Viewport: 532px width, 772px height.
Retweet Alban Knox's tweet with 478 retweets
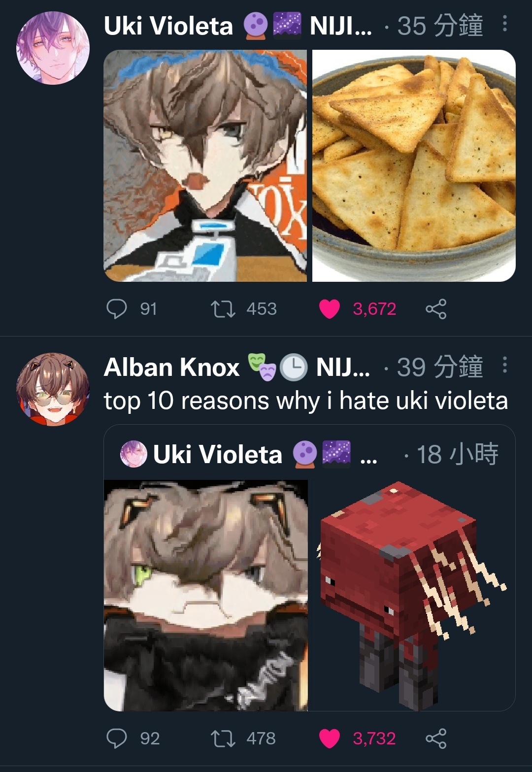click(x=223, y=738)
